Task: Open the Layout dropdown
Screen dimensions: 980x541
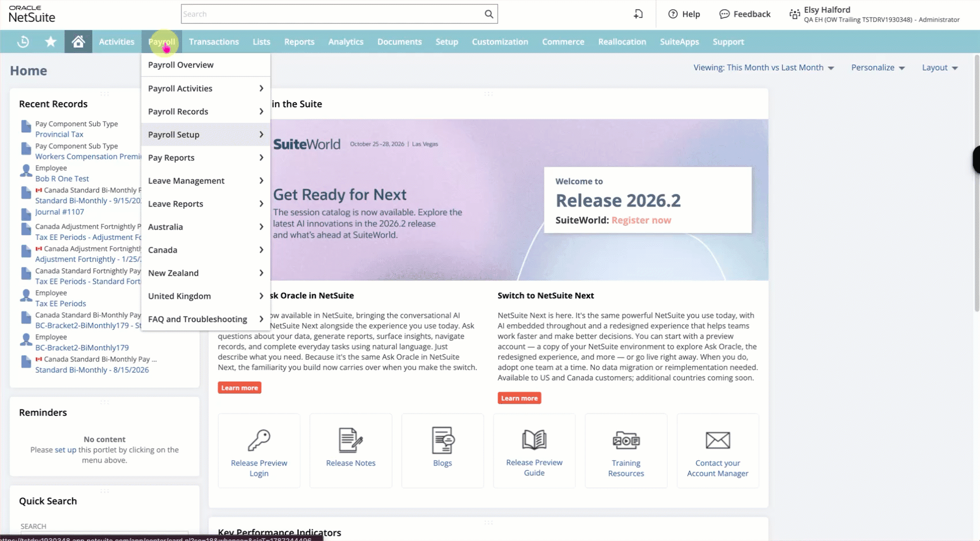Action: pos(940,67)
